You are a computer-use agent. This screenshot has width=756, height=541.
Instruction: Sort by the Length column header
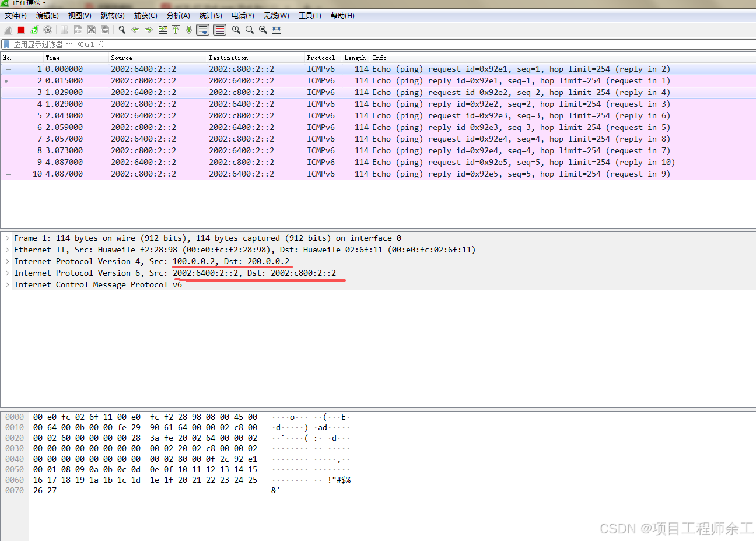356,58
